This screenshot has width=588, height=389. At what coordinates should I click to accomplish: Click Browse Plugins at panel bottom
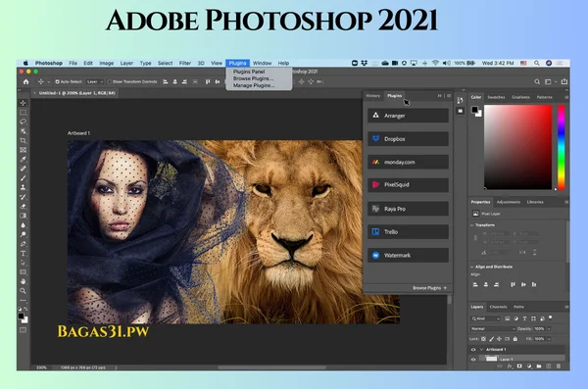430,288
